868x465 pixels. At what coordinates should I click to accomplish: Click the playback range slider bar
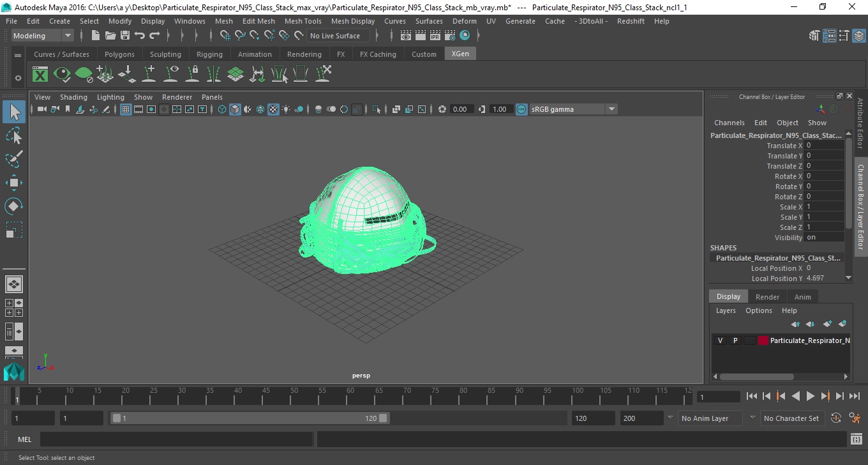(x=250, y=418)
